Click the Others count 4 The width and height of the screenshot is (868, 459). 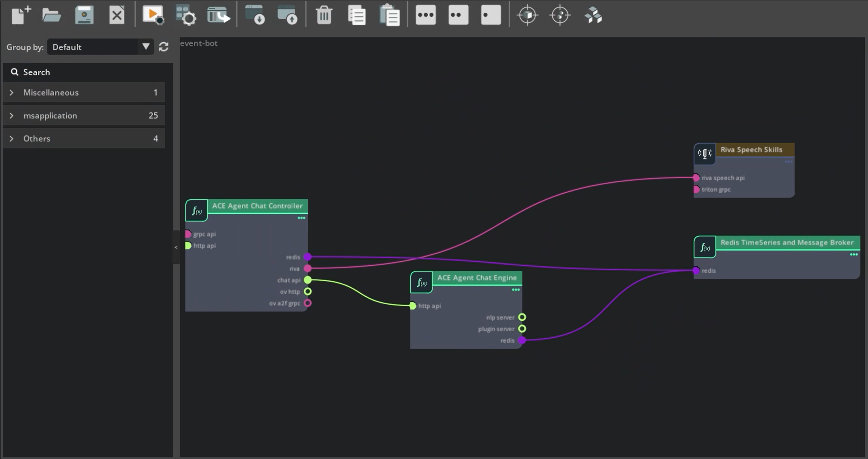tap(155, 139)
